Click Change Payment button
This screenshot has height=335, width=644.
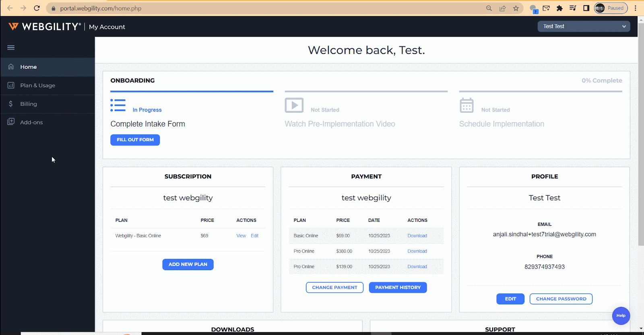click(334, 287)
